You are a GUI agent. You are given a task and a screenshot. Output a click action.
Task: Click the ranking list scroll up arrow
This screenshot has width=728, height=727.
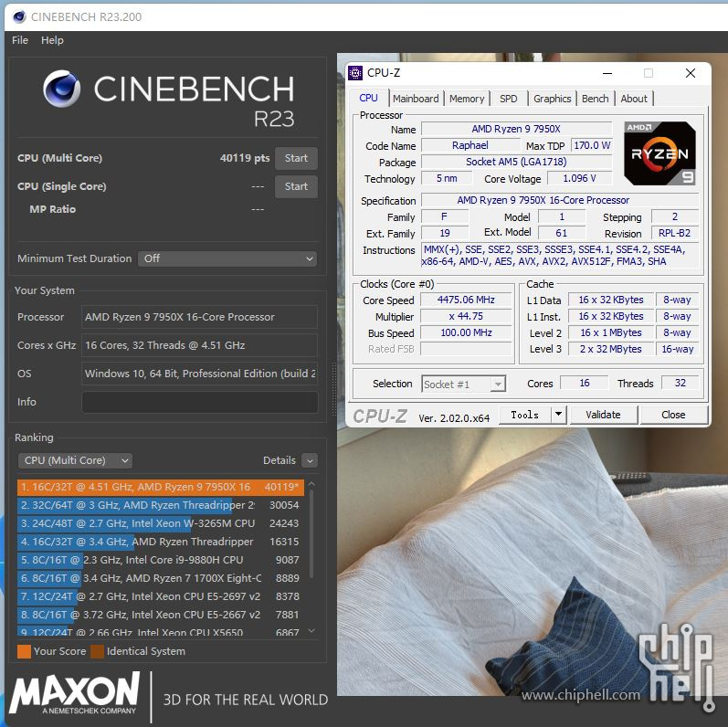coord(311,484)
